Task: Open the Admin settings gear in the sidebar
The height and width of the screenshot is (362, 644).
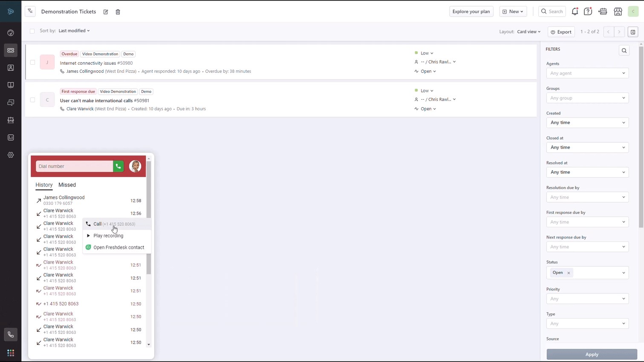Action: 11,155
